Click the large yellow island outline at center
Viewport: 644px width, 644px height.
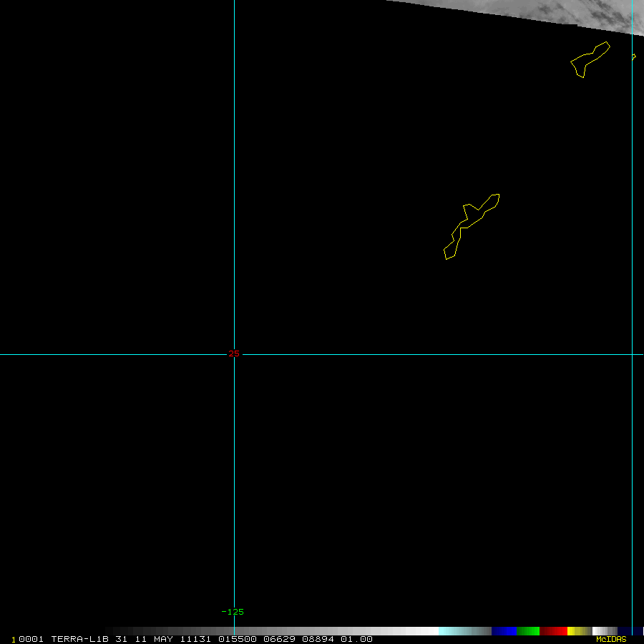coord(470,225)
